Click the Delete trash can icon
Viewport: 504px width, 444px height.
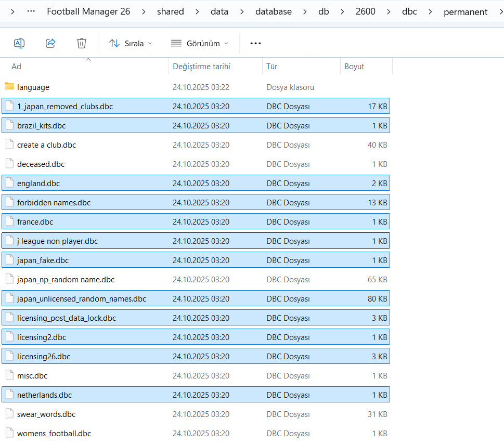(82, 43)
